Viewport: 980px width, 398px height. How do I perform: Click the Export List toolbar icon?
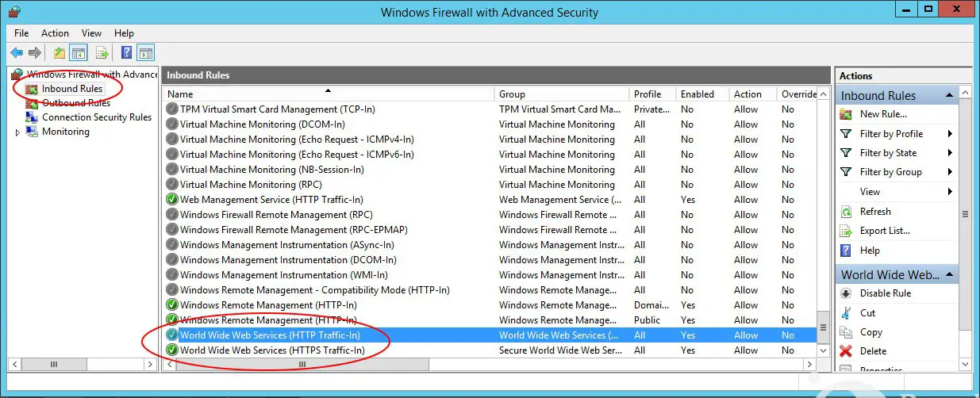tap(102, 53)
